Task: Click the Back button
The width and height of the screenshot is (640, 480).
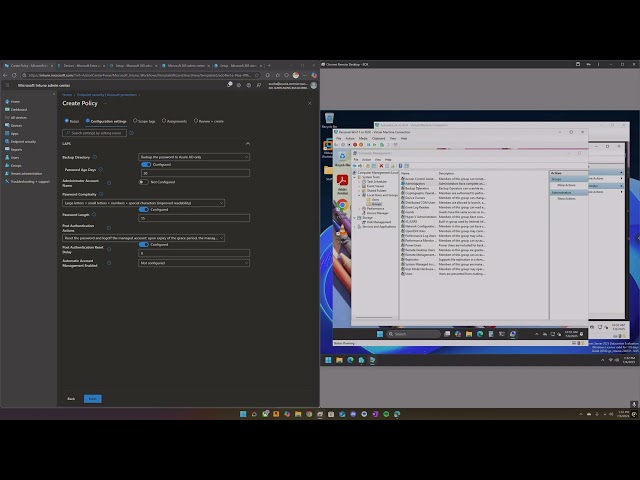Action: 71,399
